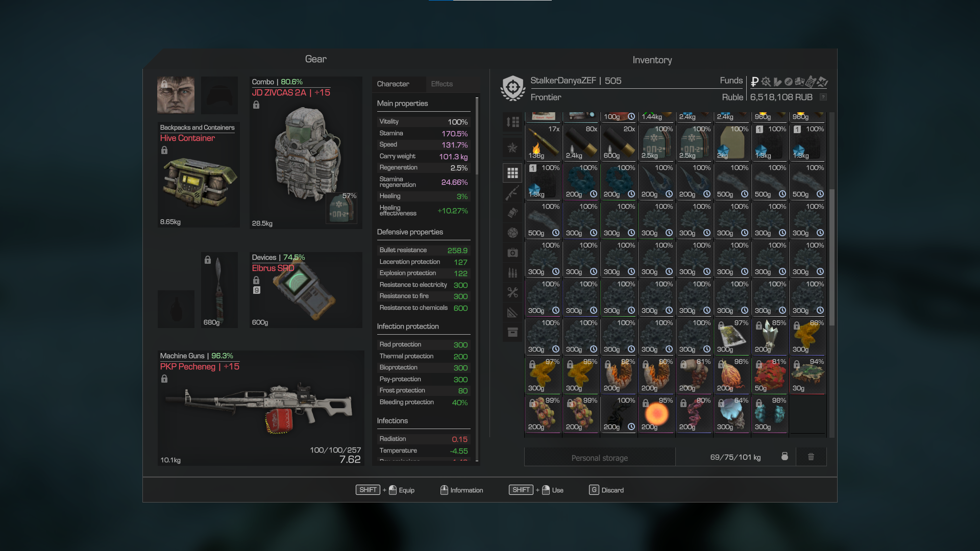980x551 pixels.
Task: Select the 80% pink spiral artifact
Action: click(x=694, y=414)
